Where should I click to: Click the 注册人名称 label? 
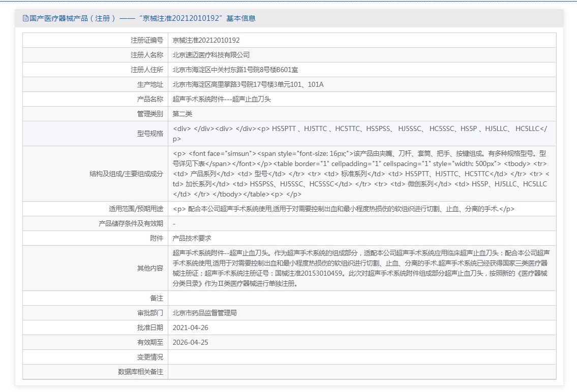coord(147,55)
